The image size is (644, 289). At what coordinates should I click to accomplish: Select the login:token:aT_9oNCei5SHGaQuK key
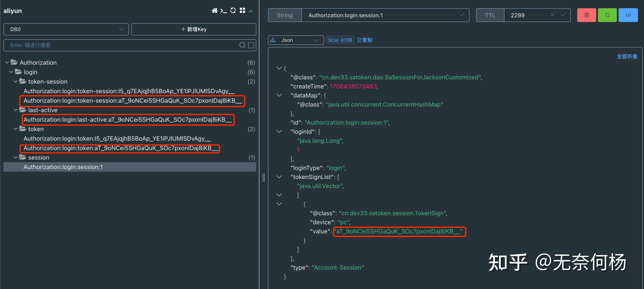point(121,148)
